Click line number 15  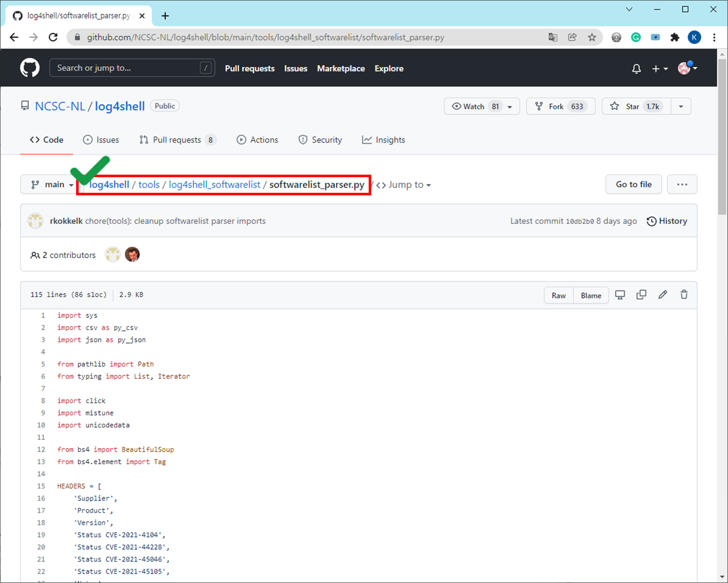click(x=41, y=486)
